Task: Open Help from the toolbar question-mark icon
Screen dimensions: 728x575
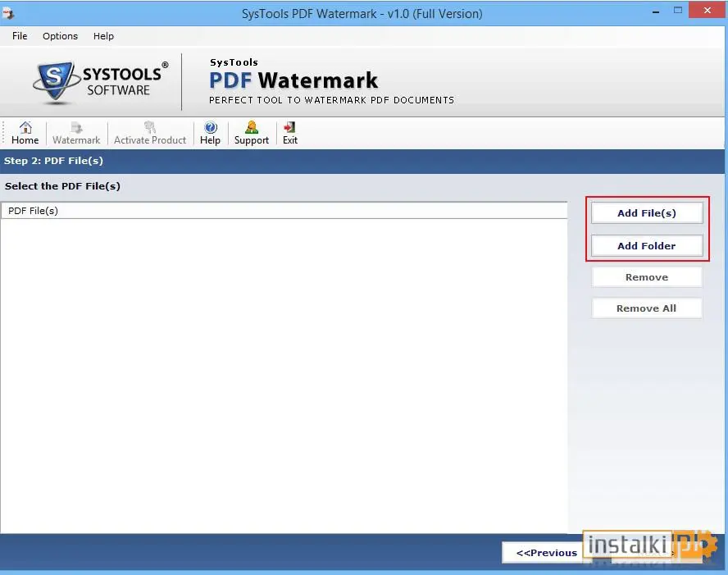Action: click(x=211, y=127)
